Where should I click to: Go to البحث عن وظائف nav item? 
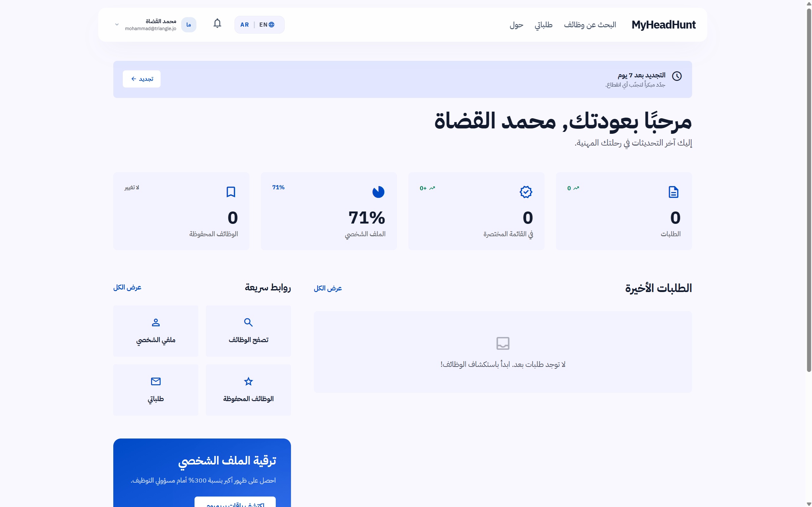point(590,25)
